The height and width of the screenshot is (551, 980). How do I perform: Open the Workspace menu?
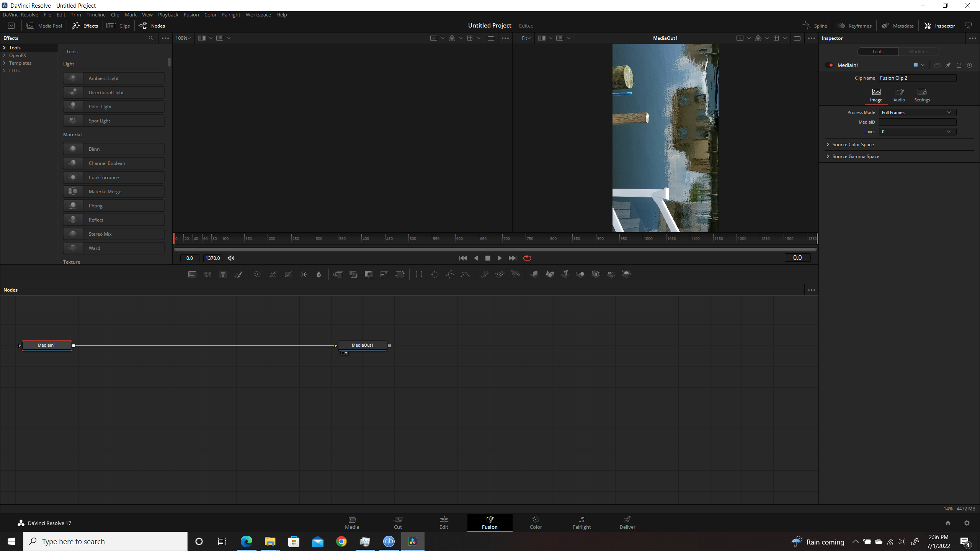(258, 15)
